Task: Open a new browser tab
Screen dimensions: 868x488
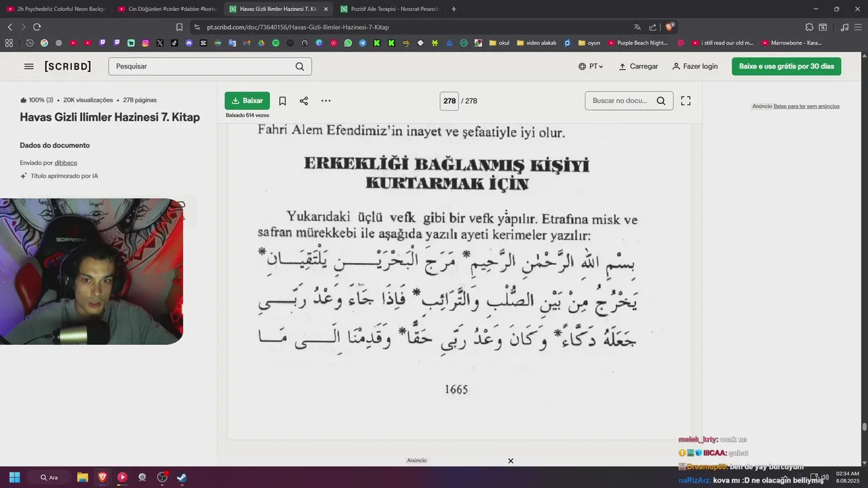Action: coord(454,9)
